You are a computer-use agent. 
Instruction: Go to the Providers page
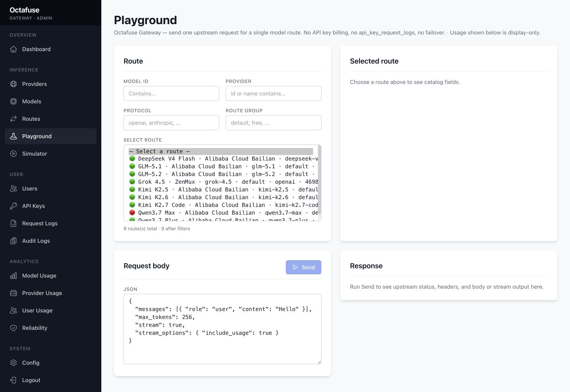click(x=51, y=84)
